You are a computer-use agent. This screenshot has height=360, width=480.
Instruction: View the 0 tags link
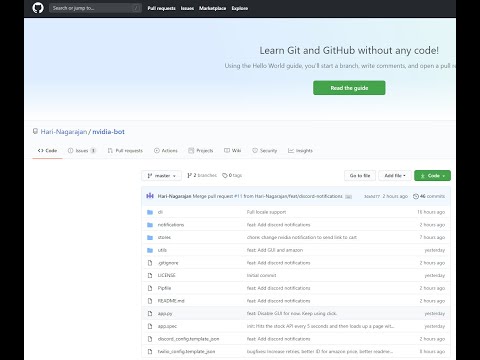point(232,175)
